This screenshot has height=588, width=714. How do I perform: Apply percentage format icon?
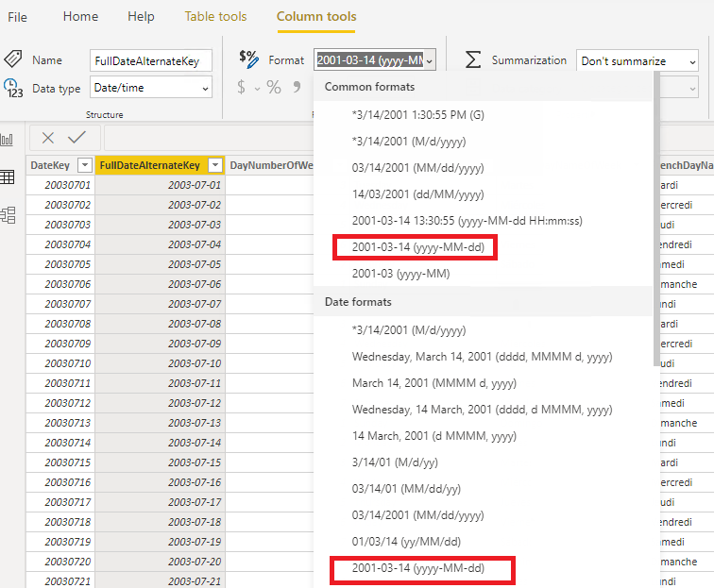(274, 87)
